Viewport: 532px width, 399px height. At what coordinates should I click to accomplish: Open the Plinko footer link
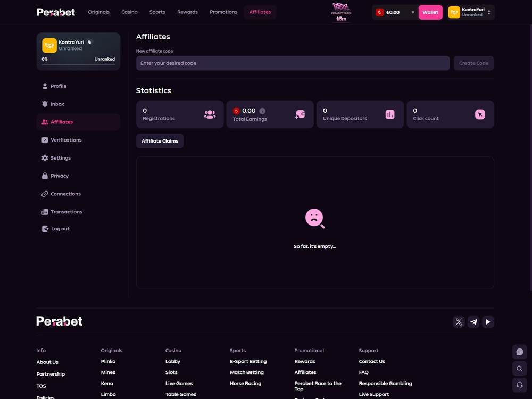click(108, 361)
